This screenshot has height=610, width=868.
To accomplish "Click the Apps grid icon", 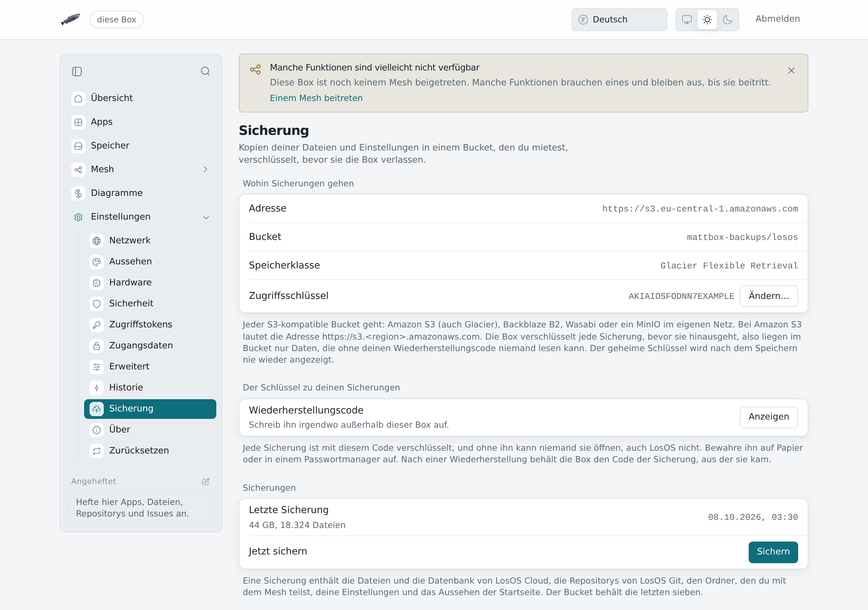I will 78,122.
